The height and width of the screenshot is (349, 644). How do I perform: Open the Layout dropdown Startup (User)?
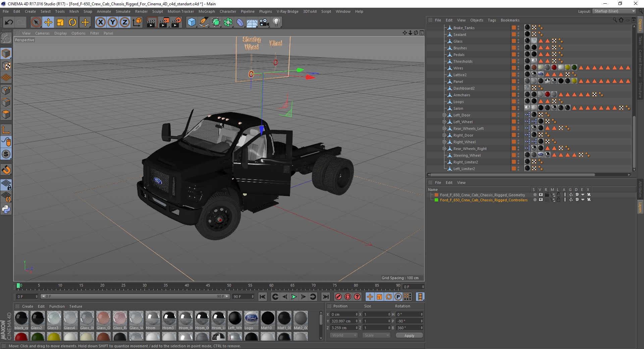tap(614, 11)
